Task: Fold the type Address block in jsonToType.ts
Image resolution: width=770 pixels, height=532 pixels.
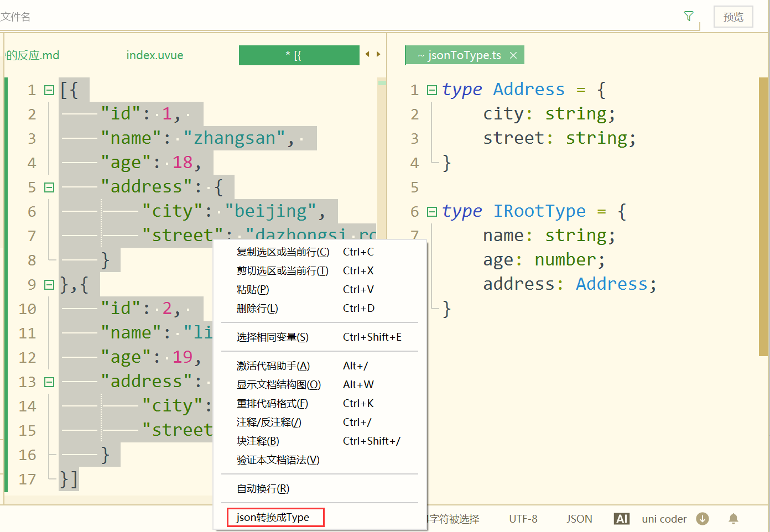Action: 432,90
